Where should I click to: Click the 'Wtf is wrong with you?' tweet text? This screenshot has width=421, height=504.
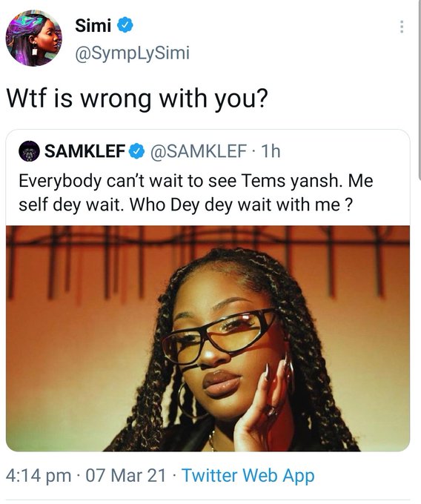tap(137, 99)
